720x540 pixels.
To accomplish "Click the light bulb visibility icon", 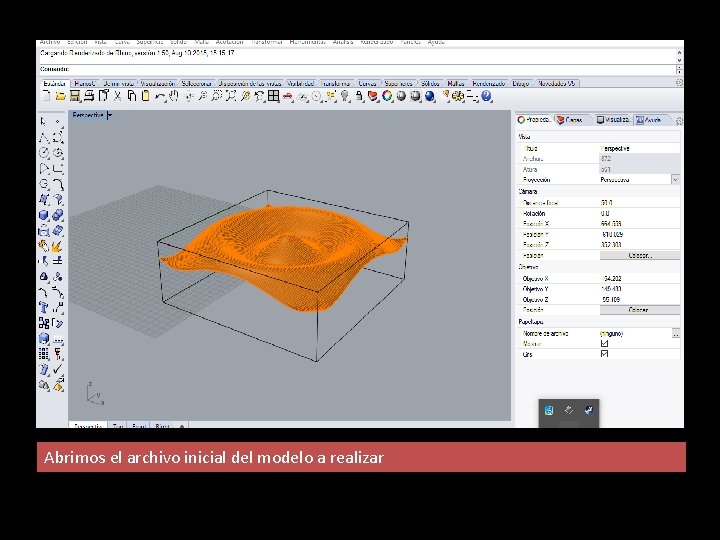I will coord(345,96).
